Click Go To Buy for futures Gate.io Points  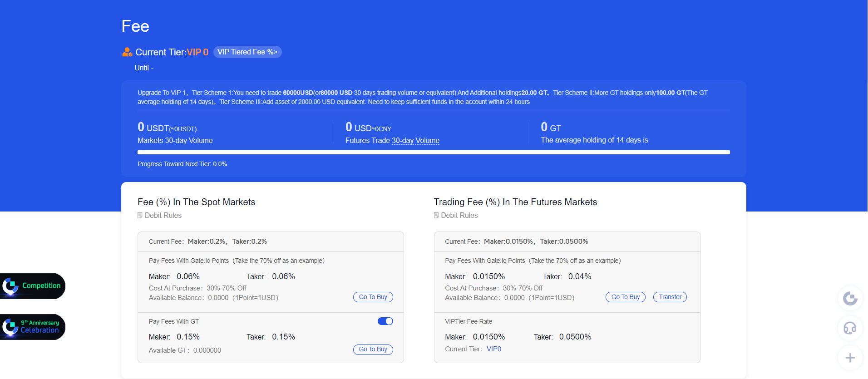click(626, 297)
